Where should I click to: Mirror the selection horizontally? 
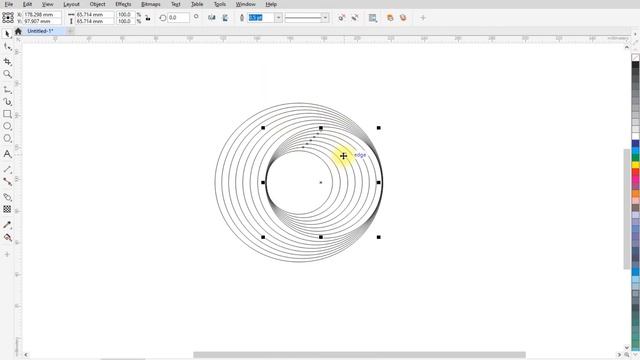tap(211, 18)
